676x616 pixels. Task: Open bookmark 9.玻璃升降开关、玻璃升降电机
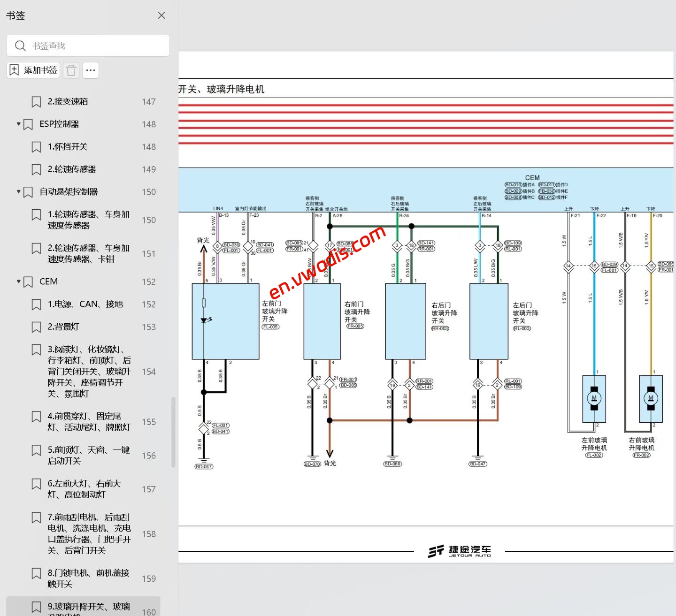(89, 606)
